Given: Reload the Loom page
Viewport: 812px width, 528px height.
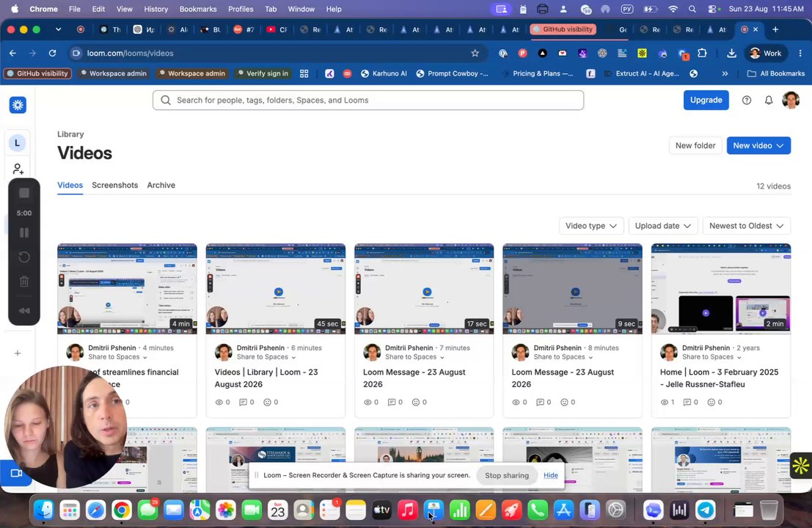Looking at the screenshot, I should [x=52, y=53].
